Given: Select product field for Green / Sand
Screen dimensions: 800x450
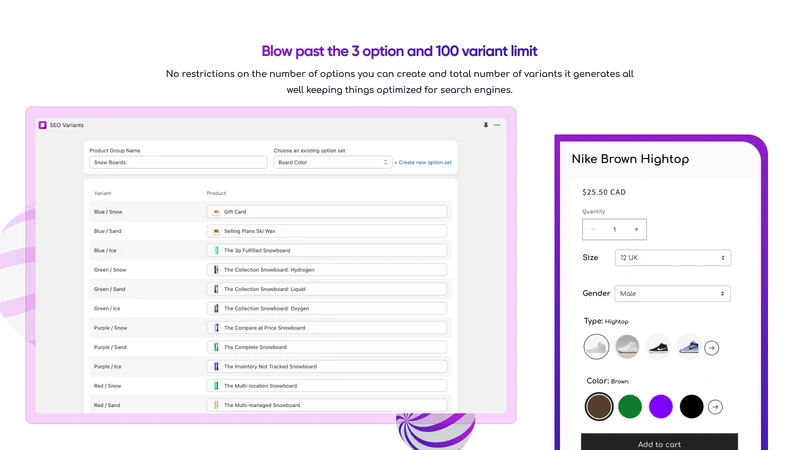Looking at the screenshot, I should click(327, 289).
